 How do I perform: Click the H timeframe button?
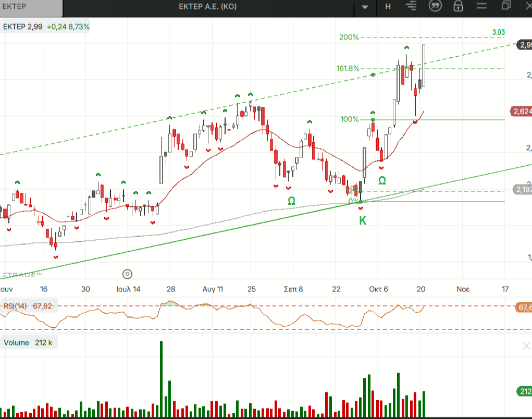click(388, 6)
